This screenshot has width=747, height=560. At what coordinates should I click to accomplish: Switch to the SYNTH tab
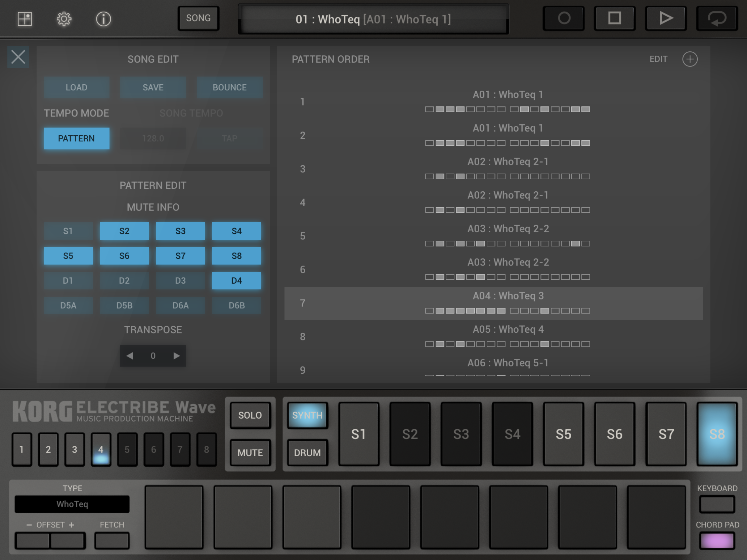coord(307,415)
